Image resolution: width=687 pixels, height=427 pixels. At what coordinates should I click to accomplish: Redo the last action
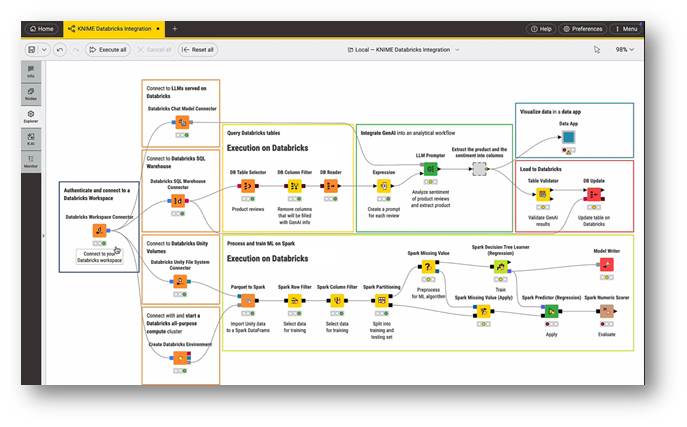pyautogui.click(x=75, y=50)
